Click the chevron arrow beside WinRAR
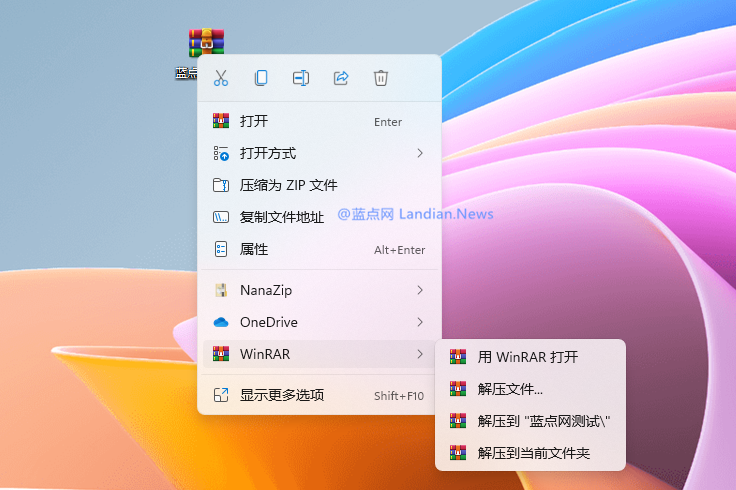 [420, 354]
